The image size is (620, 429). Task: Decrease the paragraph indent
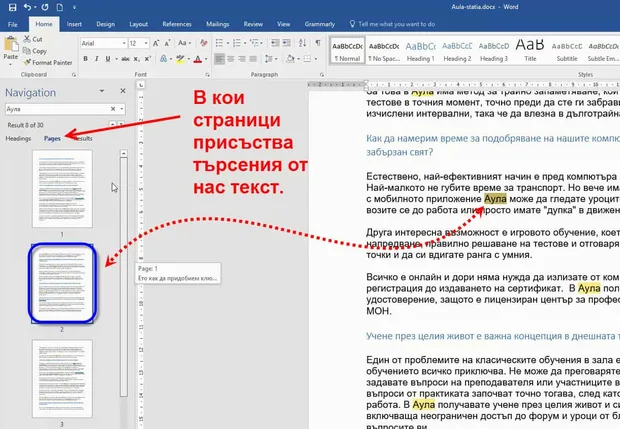point(275,43)
